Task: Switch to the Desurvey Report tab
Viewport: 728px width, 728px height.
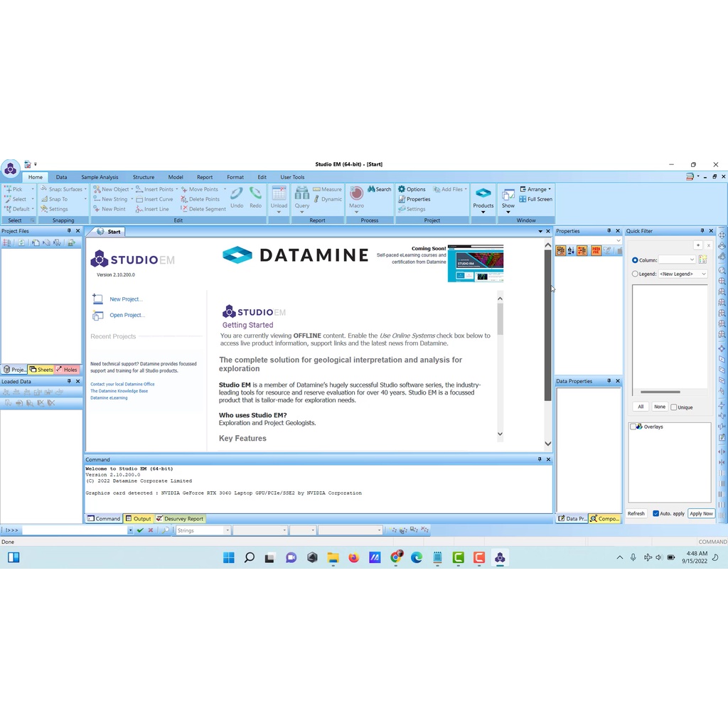Action: point(180,518)
